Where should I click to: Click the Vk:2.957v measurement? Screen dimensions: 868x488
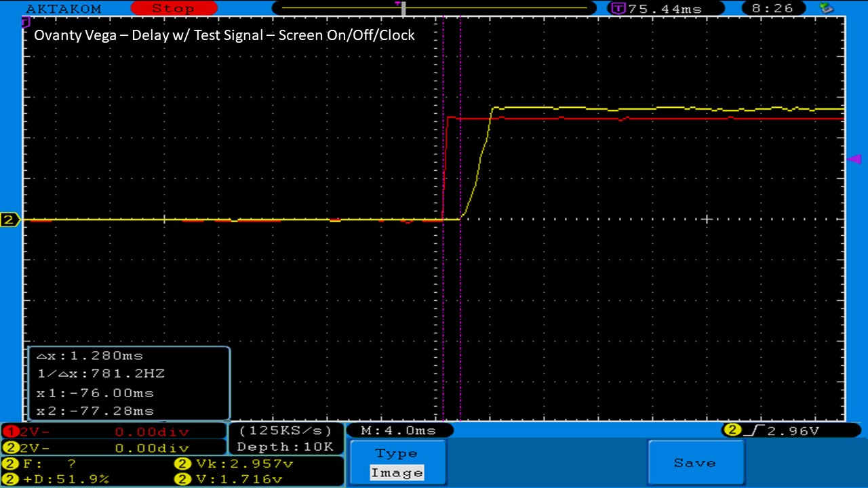point(234,464)
